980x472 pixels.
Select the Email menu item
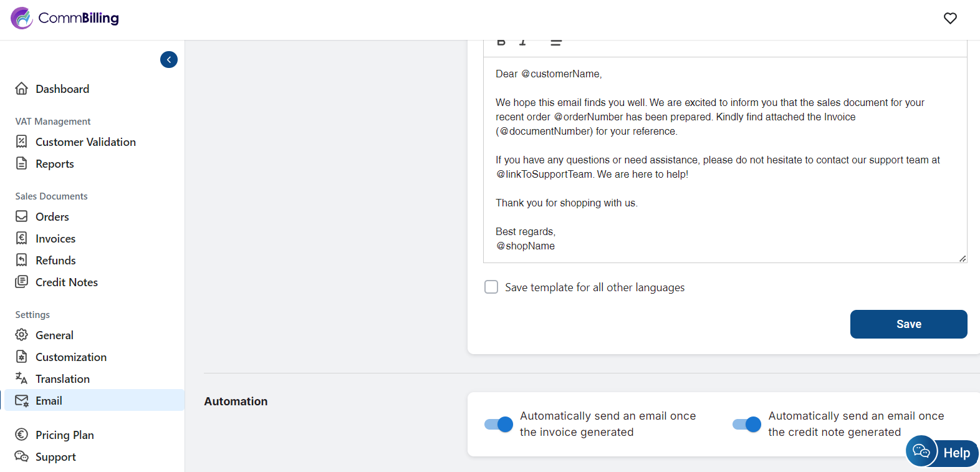coord(49,401)
